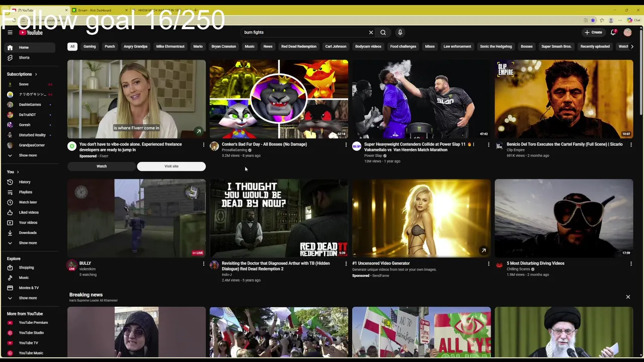Image resolution: width=644 pixels, height=362 pixels.
Task: Expand Show more under You section
Action: (x=31, y=243)
